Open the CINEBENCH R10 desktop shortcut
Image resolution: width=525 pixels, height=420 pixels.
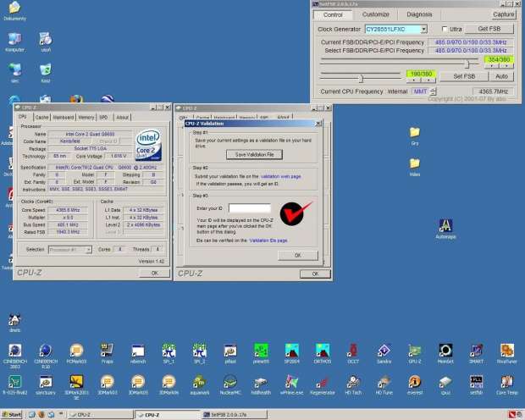pos(46,351)
